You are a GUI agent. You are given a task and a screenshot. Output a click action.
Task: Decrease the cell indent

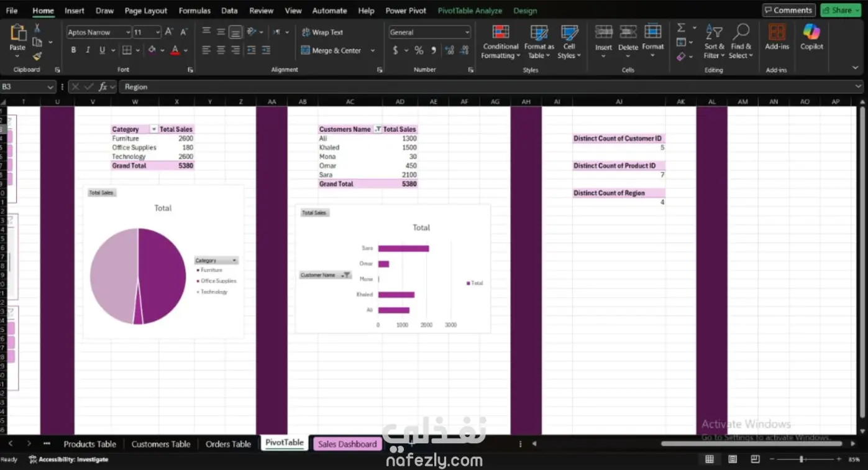(252, 50)
